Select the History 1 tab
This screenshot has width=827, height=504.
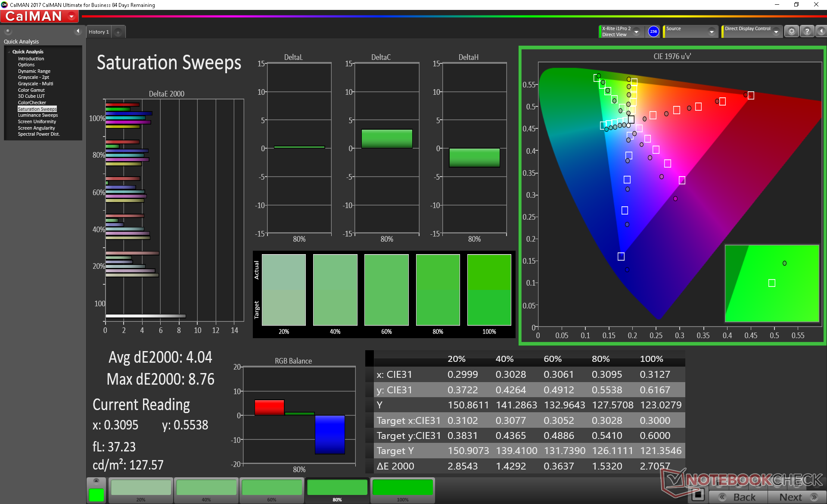pos(99,32)
